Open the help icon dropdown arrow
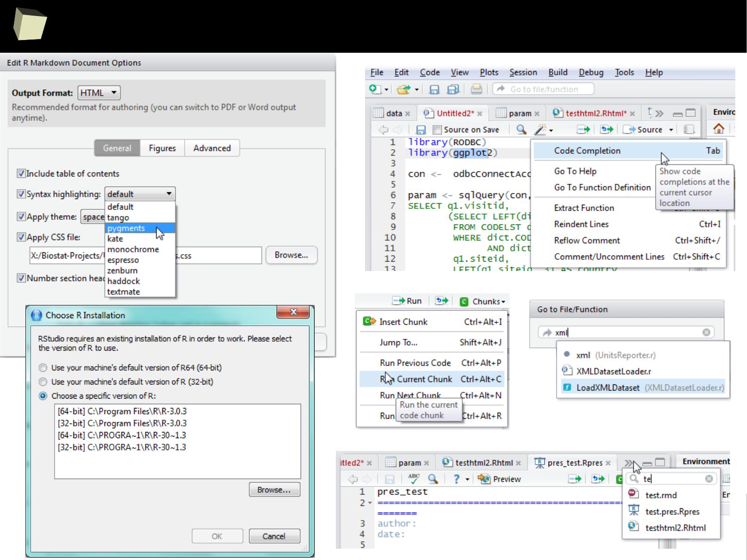Viewport: 747px width, 560px height. [467, 480]
